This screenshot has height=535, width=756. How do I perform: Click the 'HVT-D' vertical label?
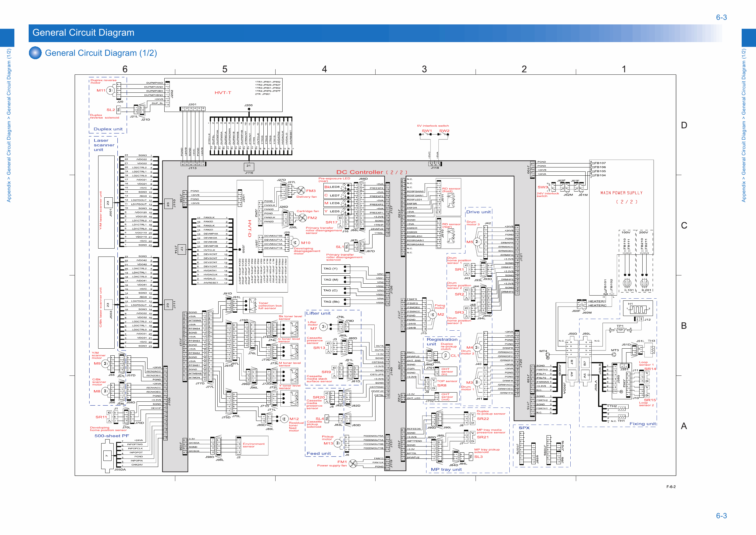(x=250, y=229)
